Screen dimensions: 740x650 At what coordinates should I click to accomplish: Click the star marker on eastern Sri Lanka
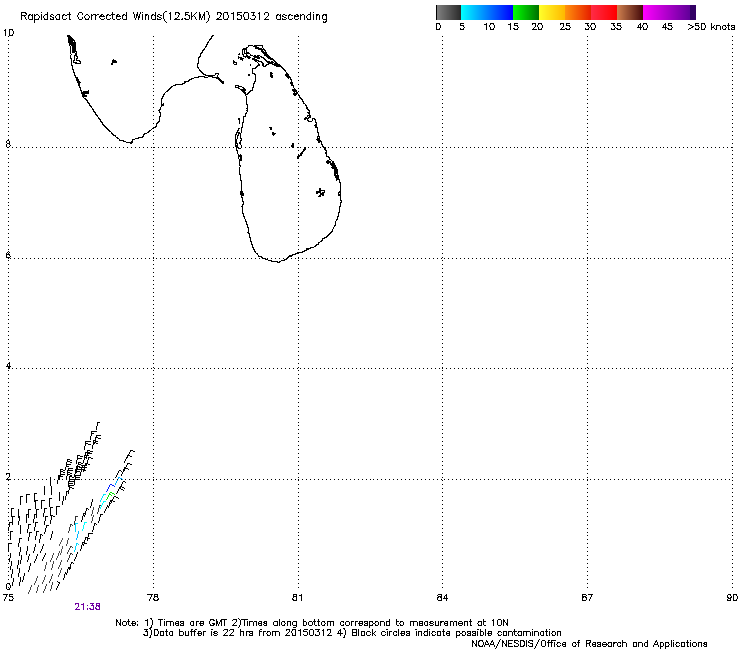pyautogui.click(x=320, y=192)
